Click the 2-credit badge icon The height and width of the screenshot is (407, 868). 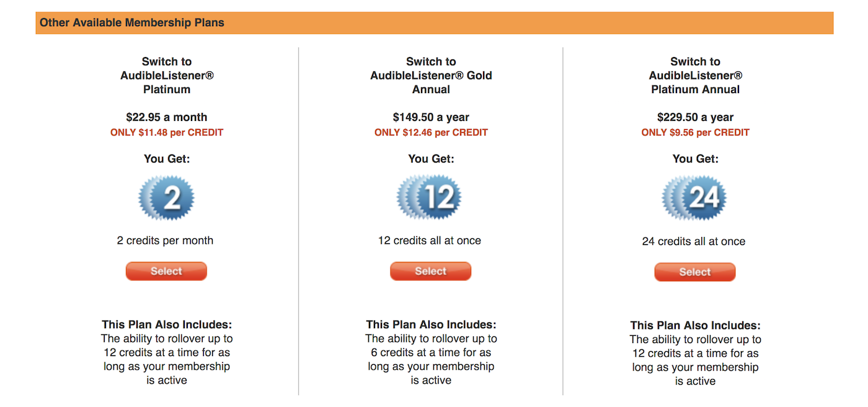166,197
